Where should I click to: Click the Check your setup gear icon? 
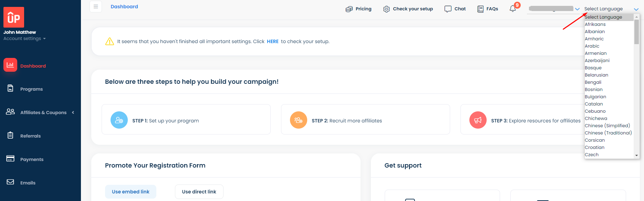click(386, 9)
